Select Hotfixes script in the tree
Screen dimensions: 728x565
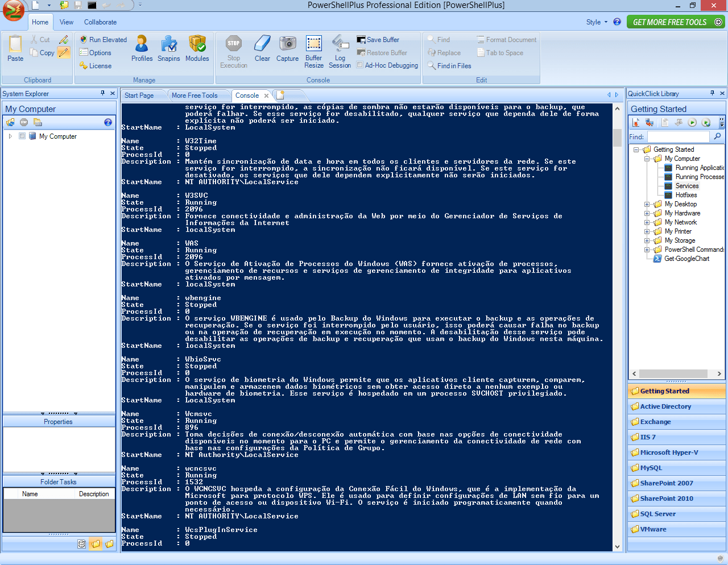(x=686, y=195)
